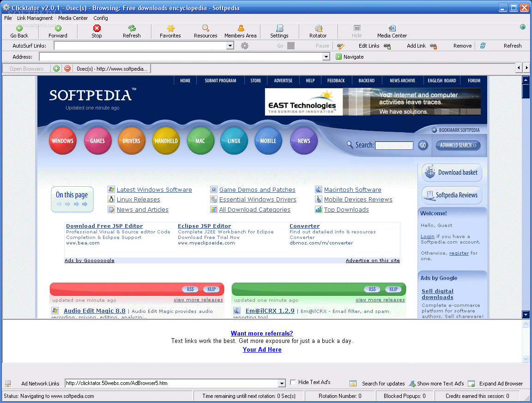The image size is (532, 403).
Task: Click HOME in Softpedia nav bar
Action: (x=185, y=80)
